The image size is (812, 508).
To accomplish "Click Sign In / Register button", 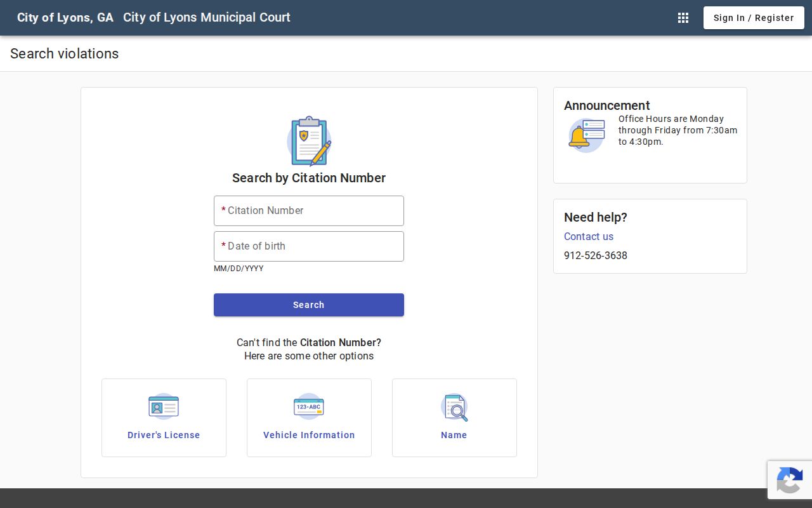I will [x=754, y=18].
